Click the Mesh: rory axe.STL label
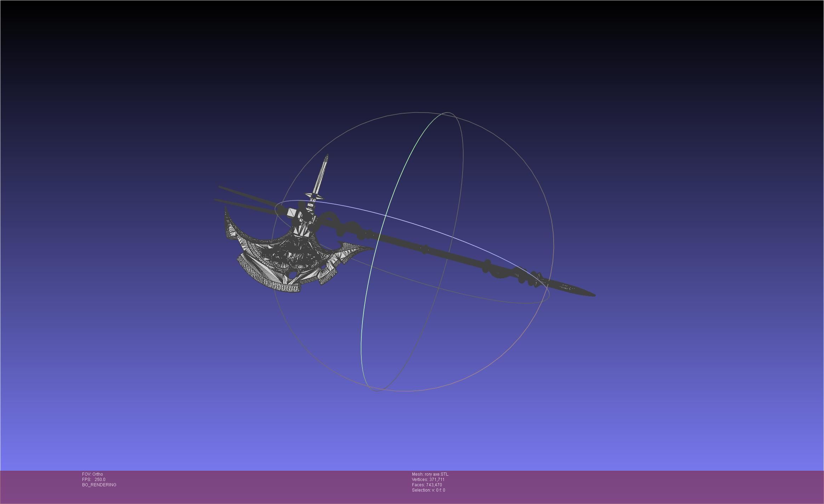Screen dimensions: 824x504 click(x=430, y=474)
